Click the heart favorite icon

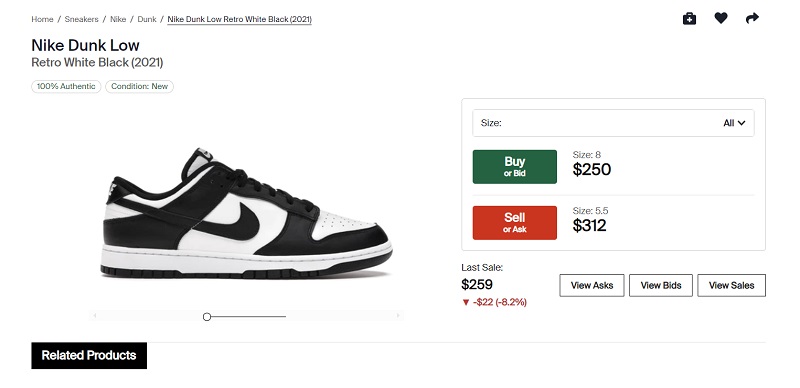click(x=720, y=18)
